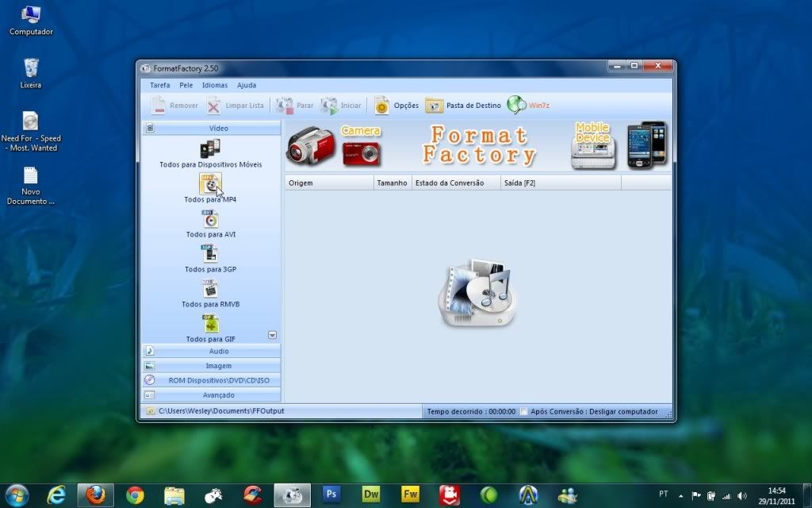Sort by the Origem column header

pyautogui.click(x=329, y=183)
